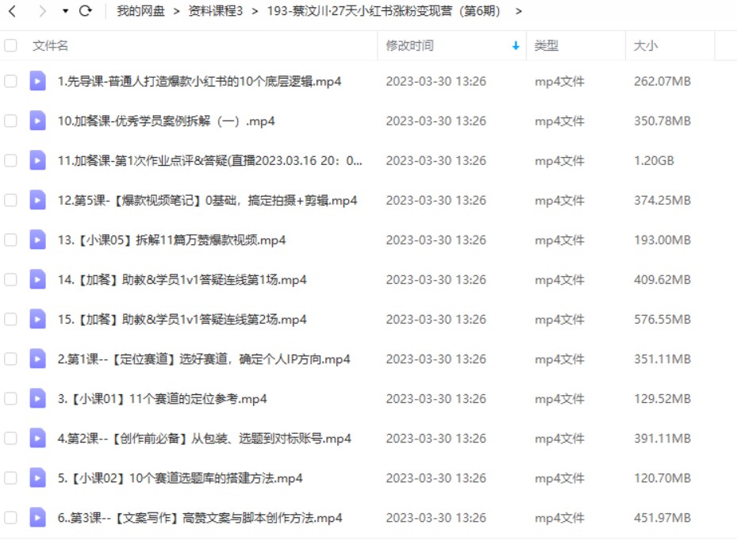The height and width of the screenshot is (560, 737).
Task: Click the 451.97MB size value
Action: 662,518
